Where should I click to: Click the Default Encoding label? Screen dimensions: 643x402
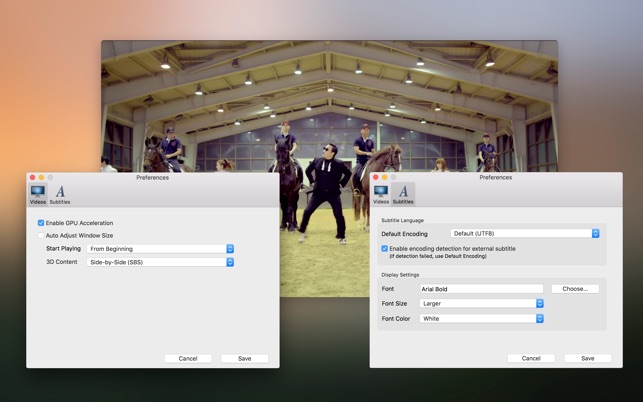coord(404,234)
